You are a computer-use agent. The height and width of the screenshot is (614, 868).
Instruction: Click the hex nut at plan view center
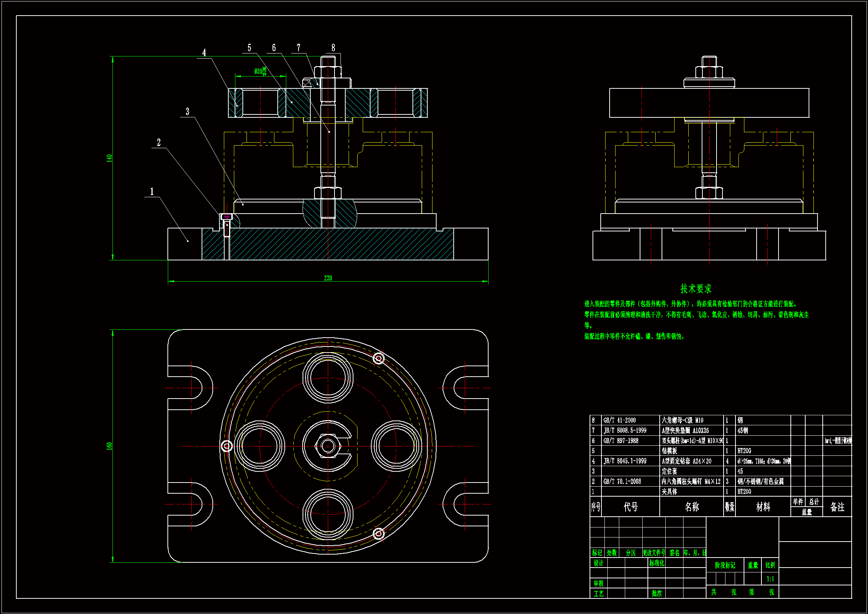tap(328, 446)
